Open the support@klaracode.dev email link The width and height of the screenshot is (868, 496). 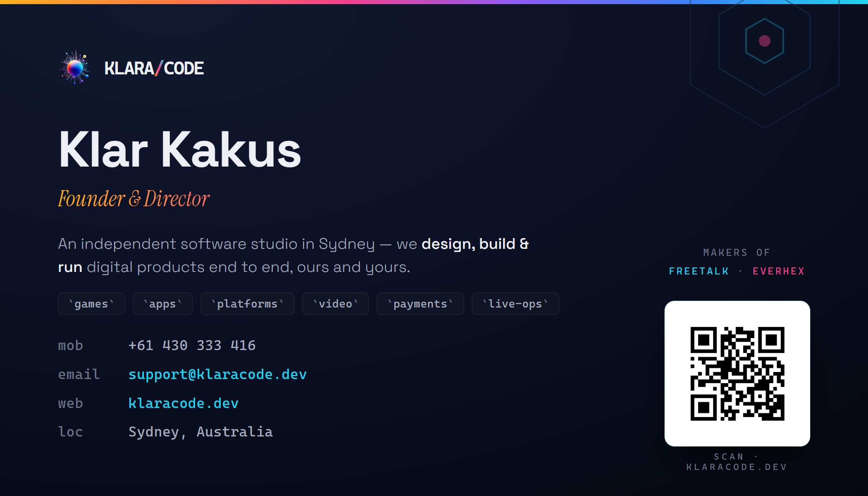coord(217,374)
